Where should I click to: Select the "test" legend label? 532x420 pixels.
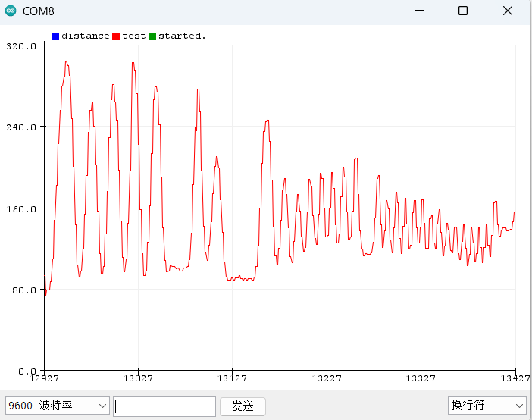click(x=133, y=36)
